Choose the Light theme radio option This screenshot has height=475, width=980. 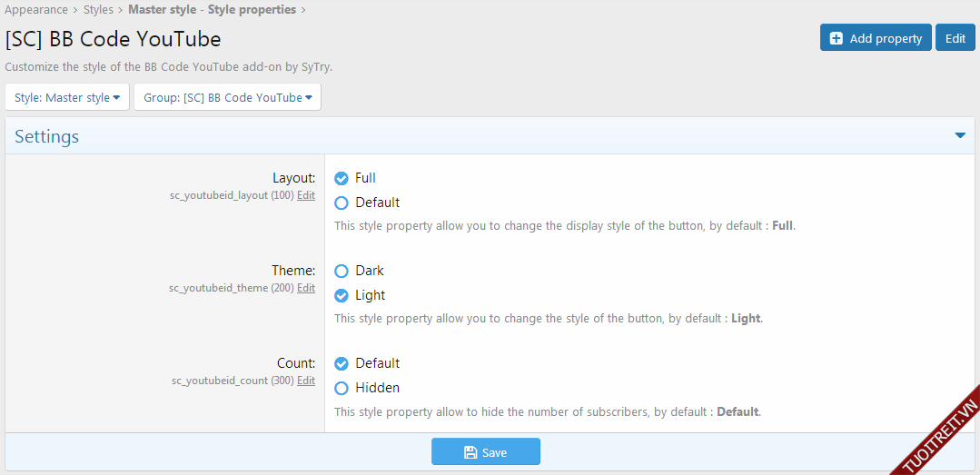coord(342,295)
